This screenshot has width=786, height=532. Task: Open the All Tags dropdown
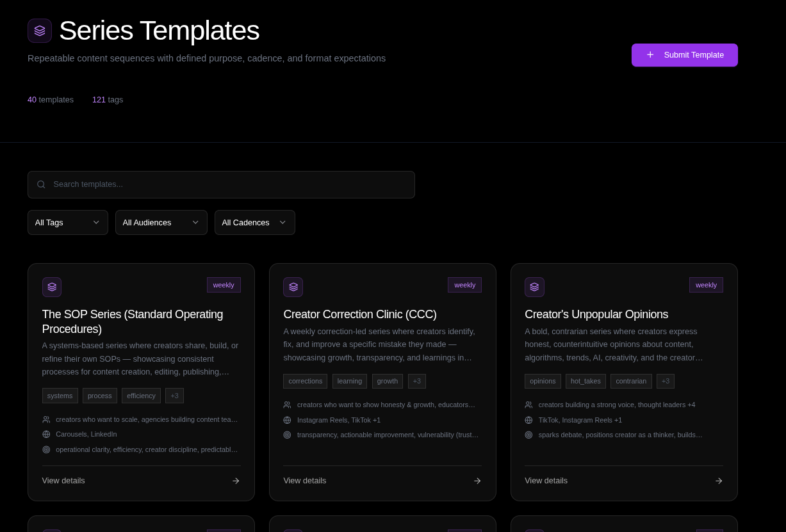point(68,223)
